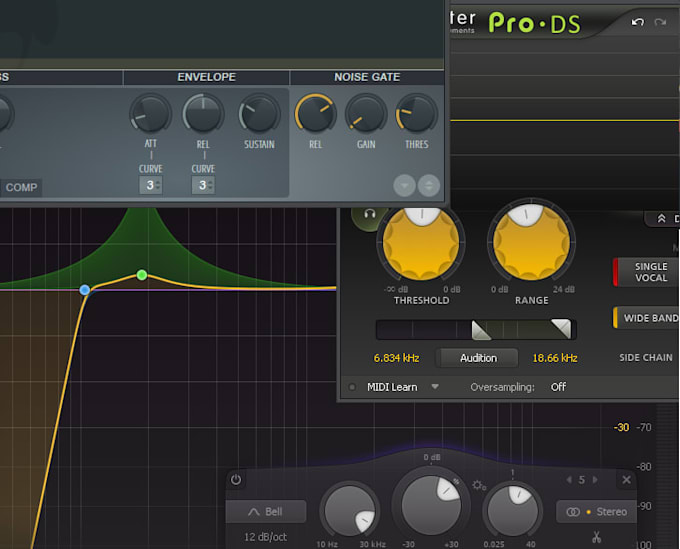The image size is (680, 549).
Task: Click the SIDE CHAIN label
Action: coord(646,357)
